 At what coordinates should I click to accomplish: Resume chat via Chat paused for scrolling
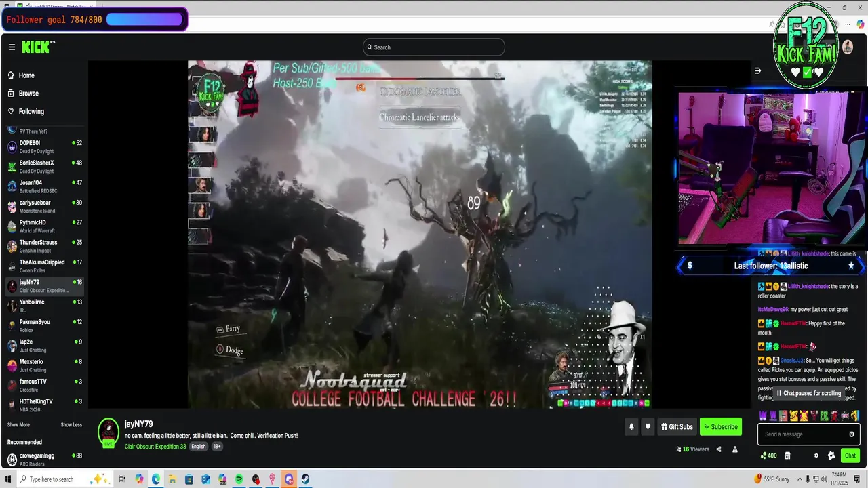coord(809,393)
